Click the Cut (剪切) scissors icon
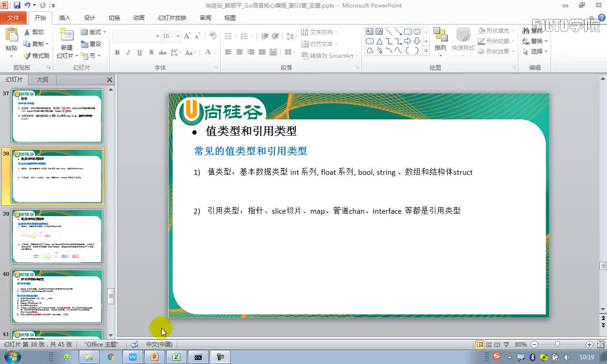This screenshot has width=607, height=364. (27, 32)
